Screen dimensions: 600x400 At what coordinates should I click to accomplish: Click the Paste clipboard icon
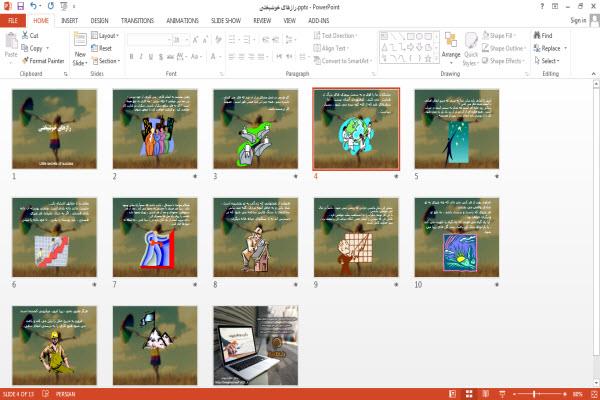[11, 41]
